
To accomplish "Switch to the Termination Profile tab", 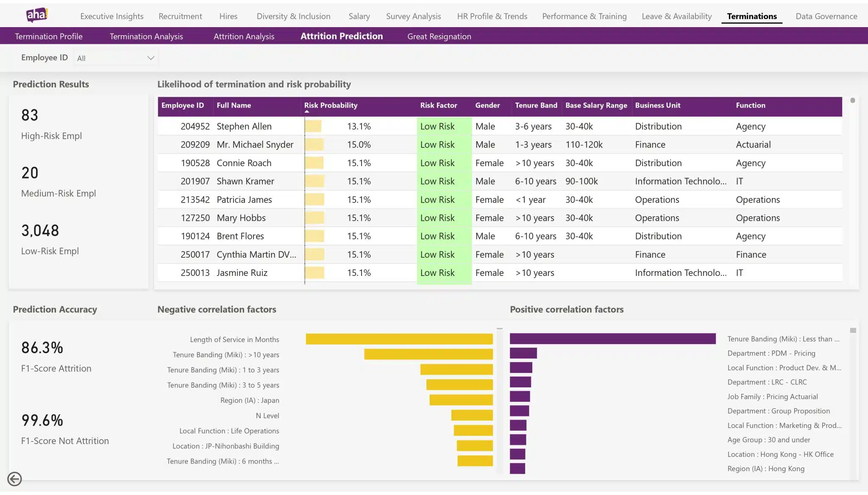I will click(48, 36).
